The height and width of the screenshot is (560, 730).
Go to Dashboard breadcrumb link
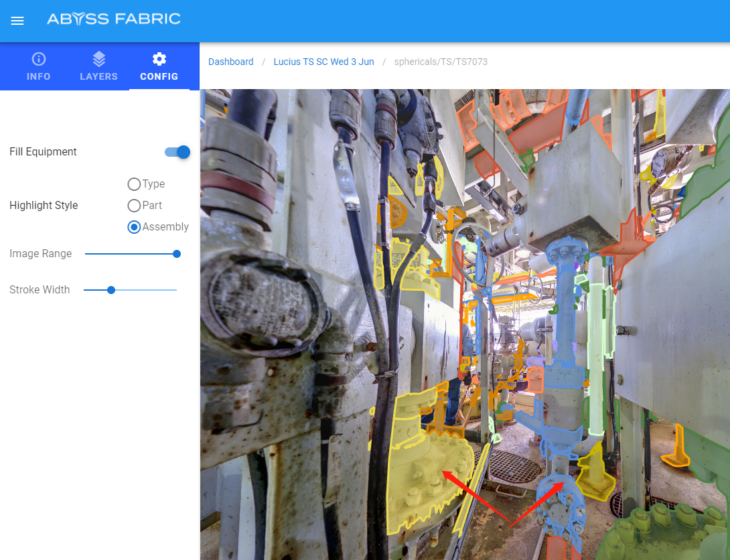point(230,62)
